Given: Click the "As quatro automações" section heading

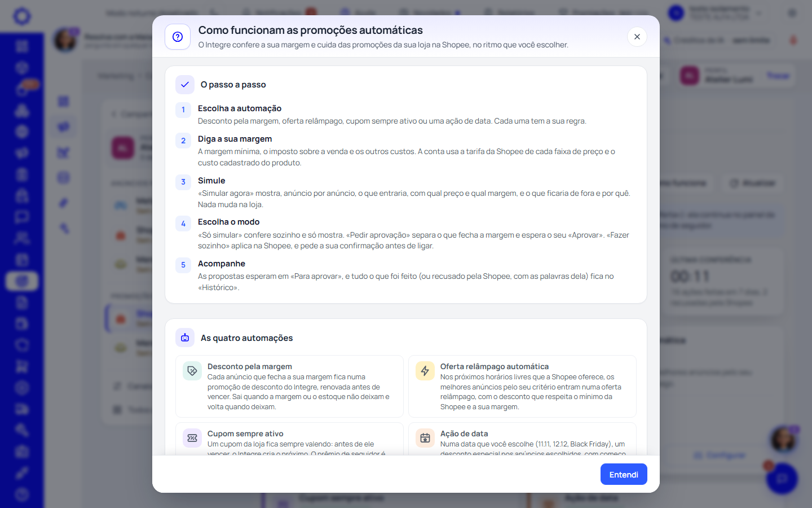Looking at the screenshot, I should (x=247, y=338).
